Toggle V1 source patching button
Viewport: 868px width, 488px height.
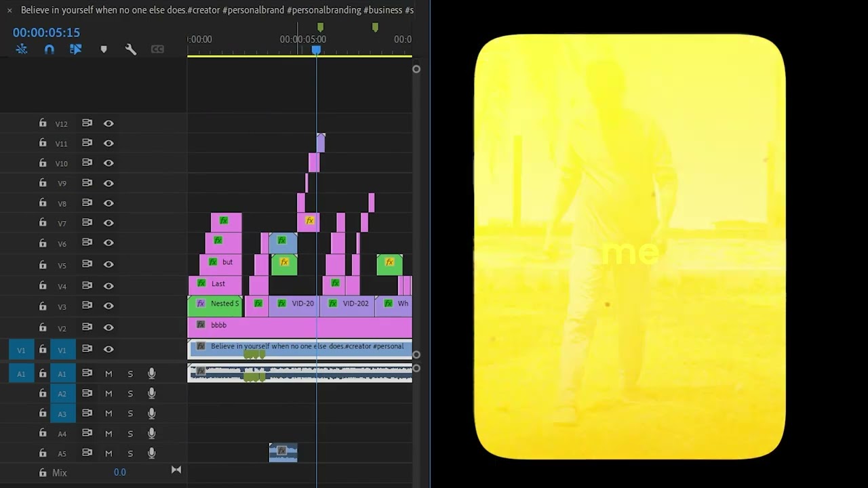pyautogui.click(x=21, y=350)
